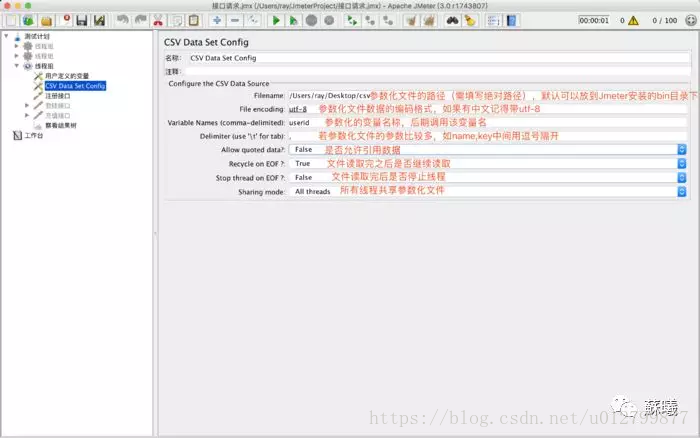Screen dimensions: 700x438
Task: Open the Function Helper dialog icon
Action: (493, 21)
